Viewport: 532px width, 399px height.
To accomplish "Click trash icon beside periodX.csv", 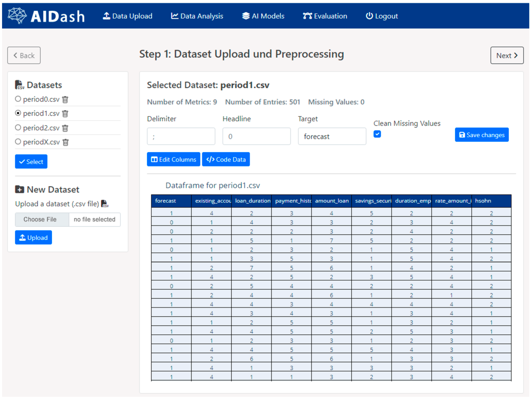I will (66, 142).
